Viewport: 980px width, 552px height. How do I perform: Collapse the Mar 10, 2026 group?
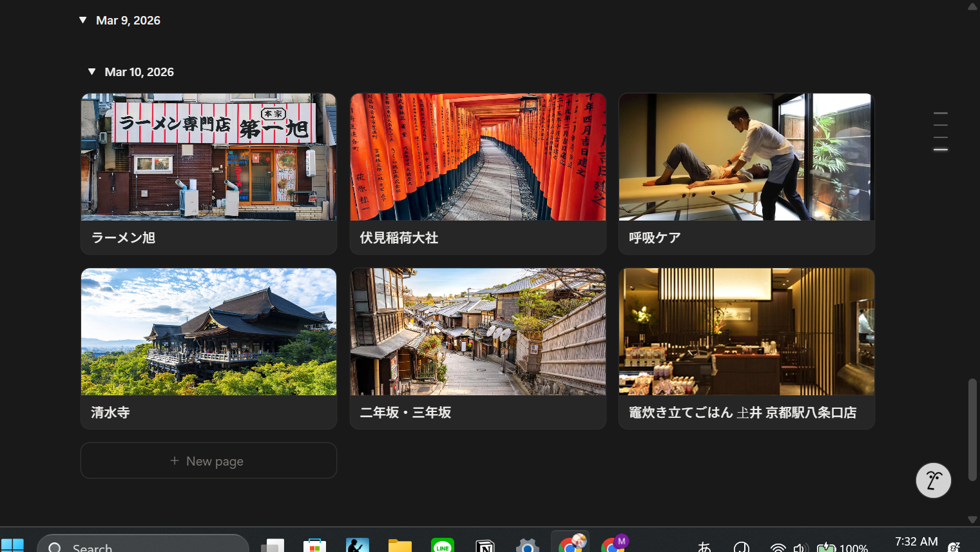click(91, 72)
